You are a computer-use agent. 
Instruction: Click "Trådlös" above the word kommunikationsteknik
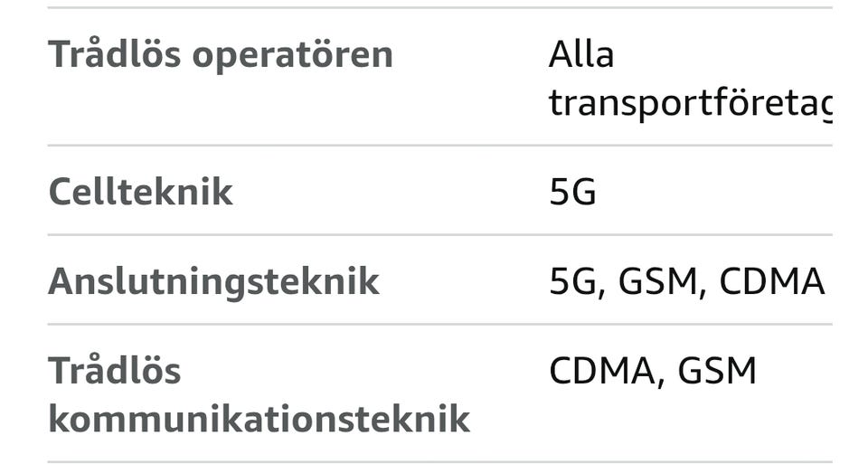click(114, 371)
